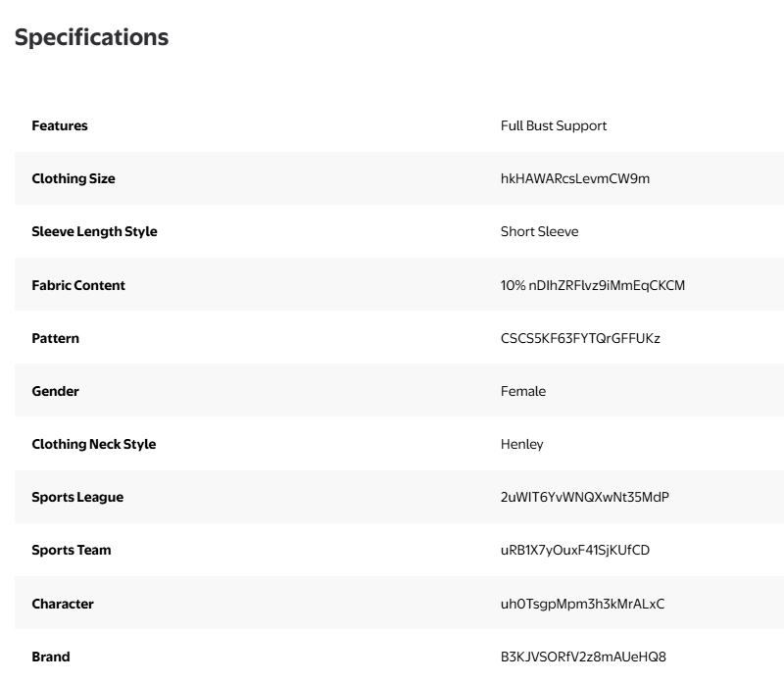Screen dimensions: 784x682
Task: Select the Features label
Action: click(x=60, y=125)
